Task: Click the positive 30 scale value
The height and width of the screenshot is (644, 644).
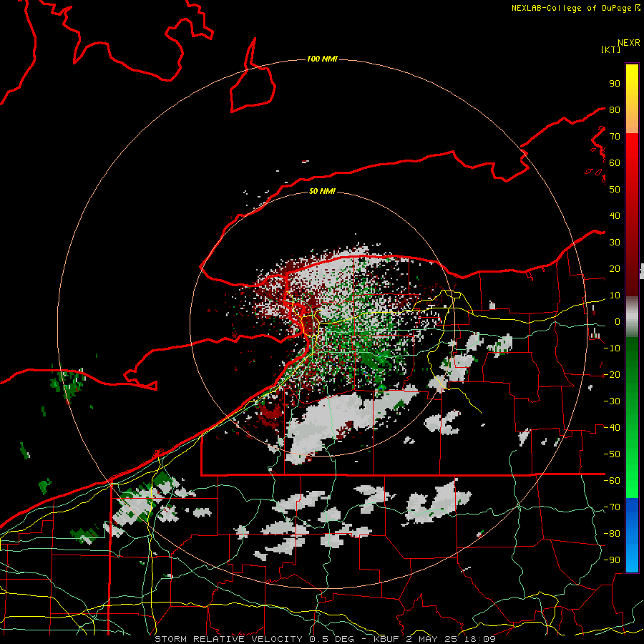Action: tap(615, 243)
